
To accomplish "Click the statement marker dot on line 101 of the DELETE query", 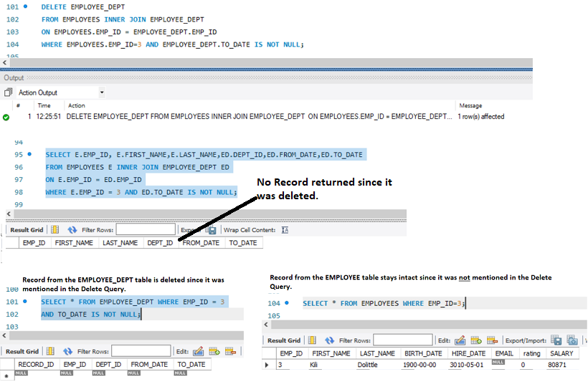I will [26, 6].
